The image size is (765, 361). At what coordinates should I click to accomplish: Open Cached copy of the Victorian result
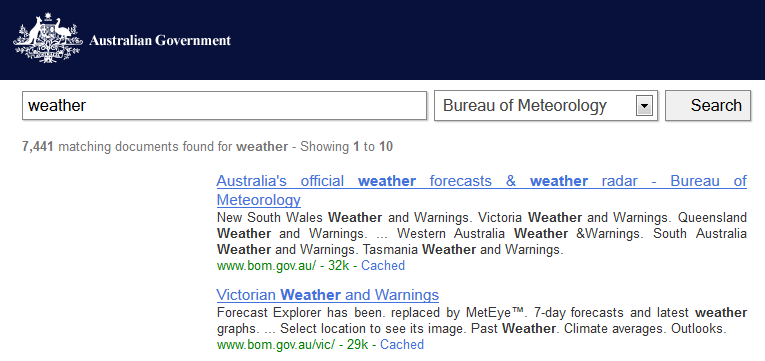click(x=402, y=344)
